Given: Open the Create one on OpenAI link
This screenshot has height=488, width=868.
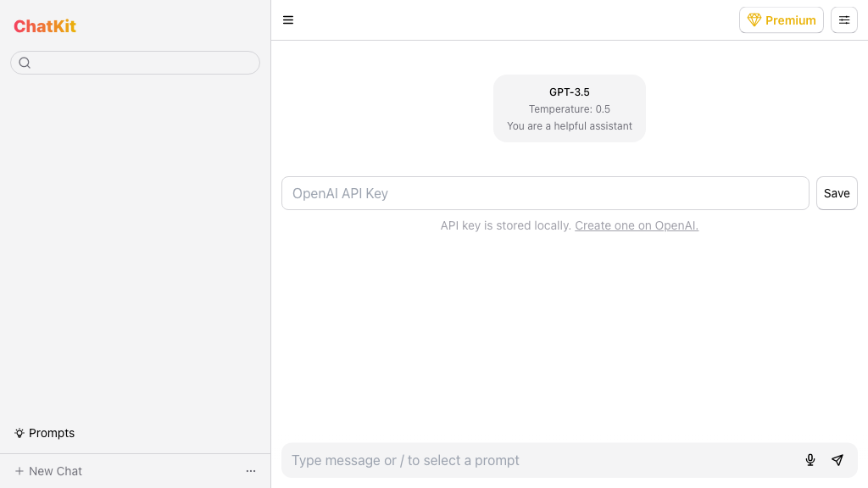Looking at the screenshot, I should (x=636, y=225).
